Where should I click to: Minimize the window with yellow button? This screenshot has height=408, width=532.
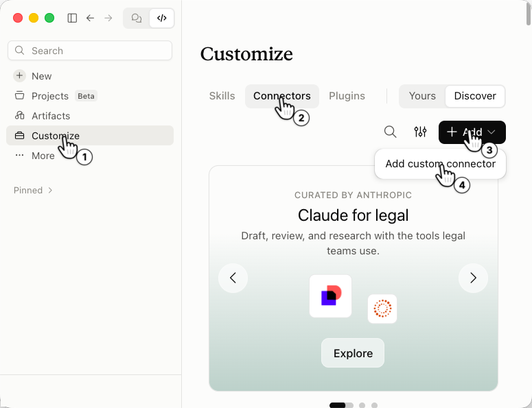tap(34, 18)
